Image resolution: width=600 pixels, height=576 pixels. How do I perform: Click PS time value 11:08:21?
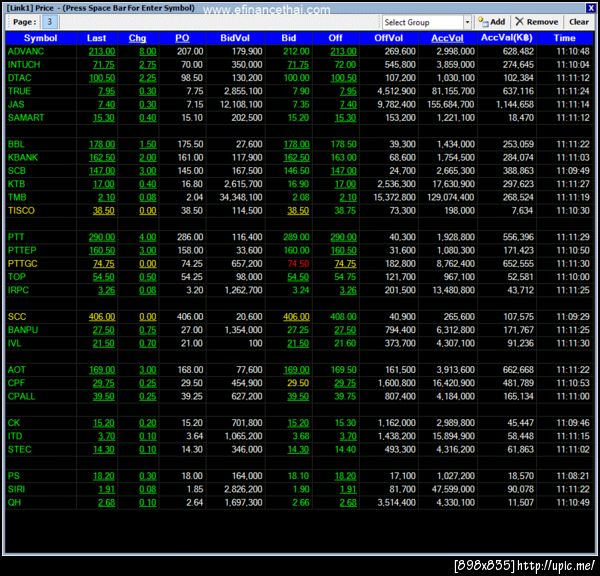(x=573, y=476)
